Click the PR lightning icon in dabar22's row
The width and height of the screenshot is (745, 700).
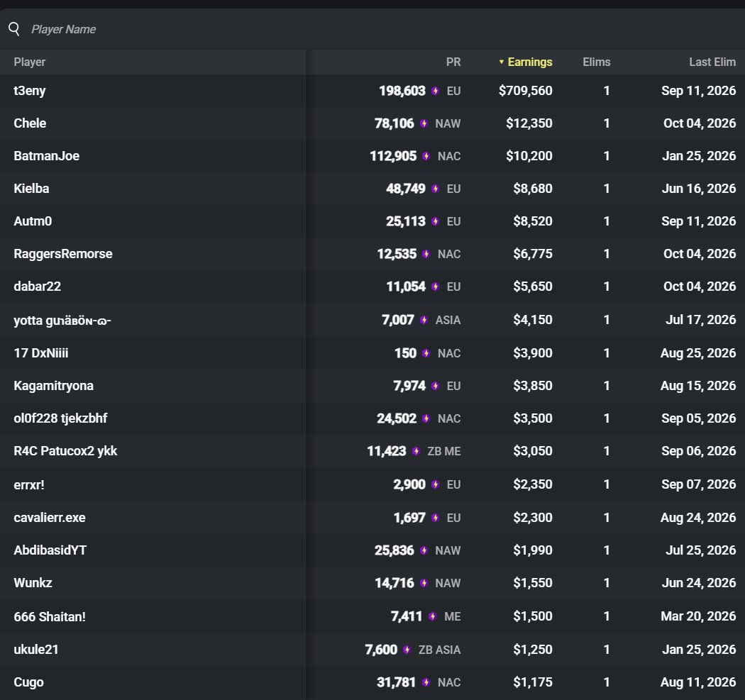tap(435, 287)
